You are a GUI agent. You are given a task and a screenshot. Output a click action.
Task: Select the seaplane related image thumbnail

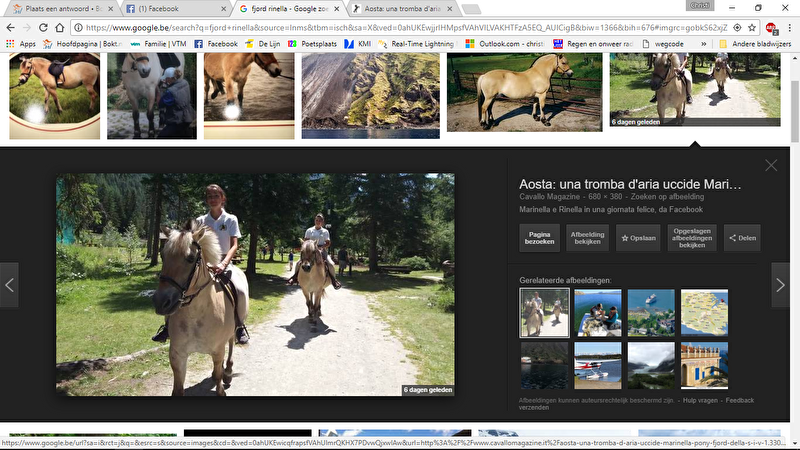pyautogui.click(x=598, y=365)
